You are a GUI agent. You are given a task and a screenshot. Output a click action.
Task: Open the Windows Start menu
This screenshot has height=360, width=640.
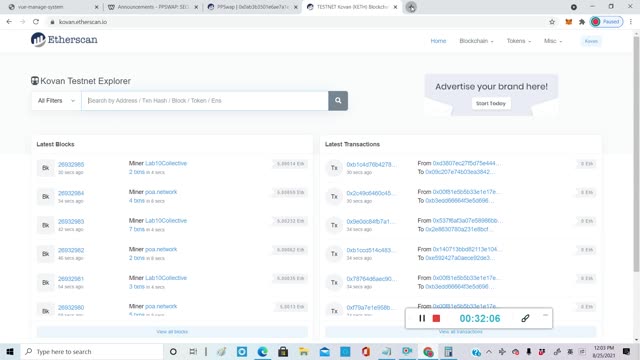(x=10, y=351)
